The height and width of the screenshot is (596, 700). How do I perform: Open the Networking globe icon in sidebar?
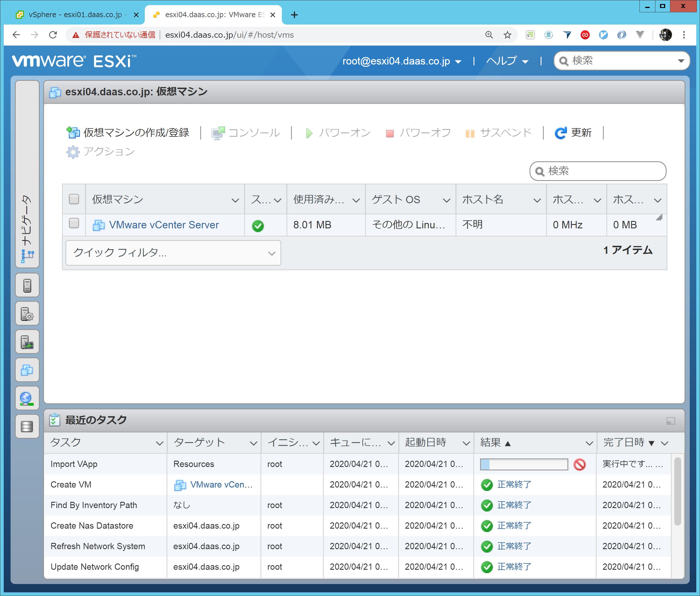[x=27, y=398]
